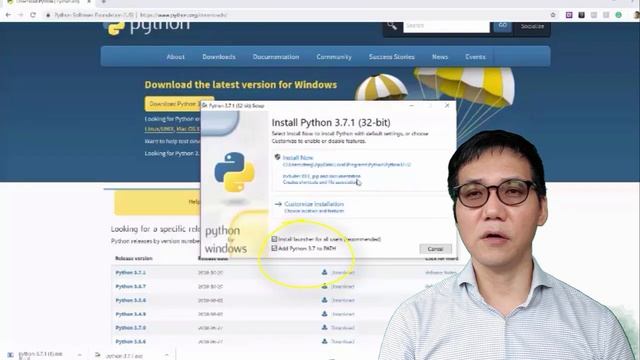Click the yellow Download Python 3.7.1 button
The image size is (640, 360).
(x=179, y=104)
